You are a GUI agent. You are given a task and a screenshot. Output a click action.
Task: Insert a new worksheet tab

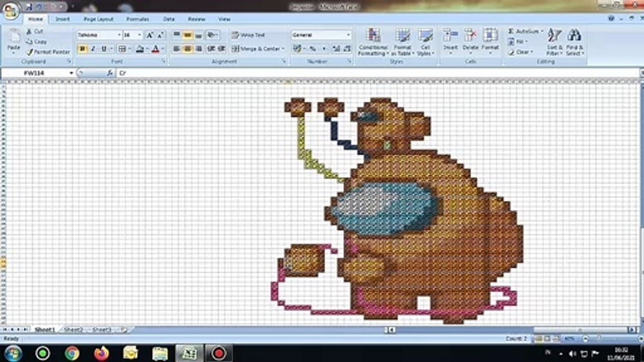tap(124, 330)
